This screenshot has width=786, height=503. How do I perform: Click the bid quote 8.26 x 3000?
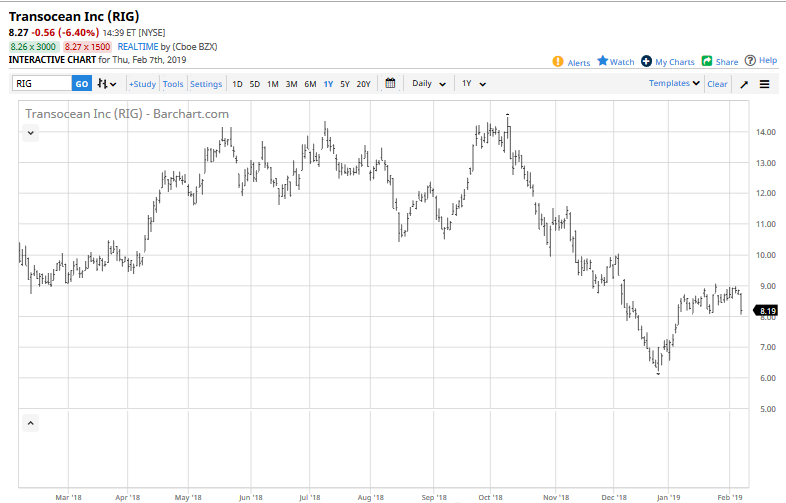click(34, 47)
